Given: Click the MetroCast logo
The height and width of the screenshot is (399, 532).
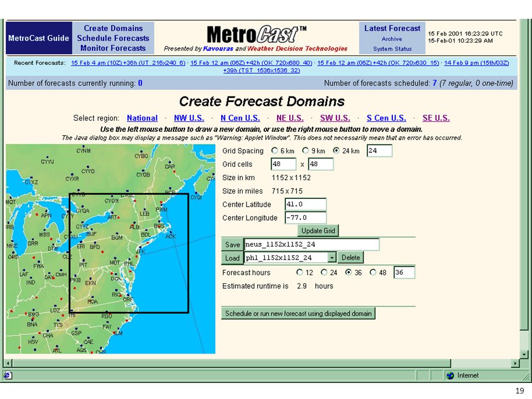Looking at the screenshot, I should 257,34.
